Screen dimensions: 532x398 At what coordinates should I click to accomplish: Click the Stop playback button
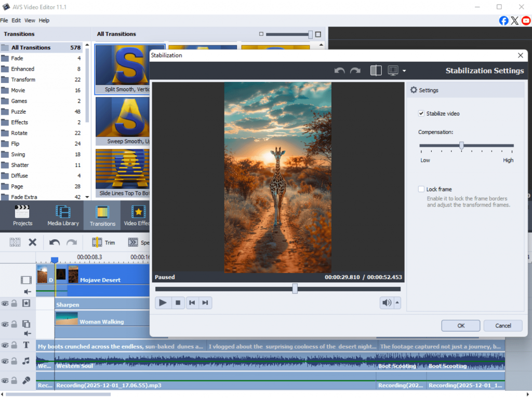[178, 303]
